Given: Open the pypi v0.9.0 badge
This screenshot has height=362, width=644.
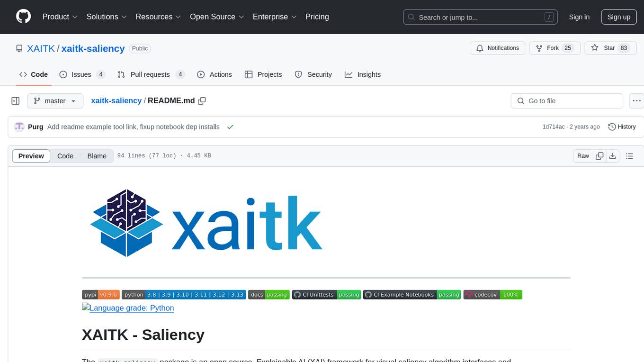Looking at the screenshot, I should pyautogui.click(x=101, y=295).
